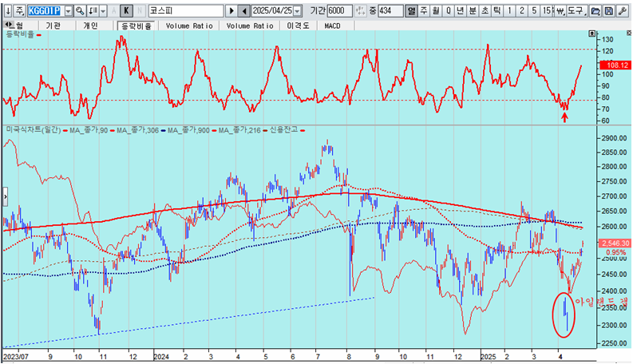Image resolution: width=633 pixels, height=364 pixels.
Task: Click the back arrow beside date
Action: (243, 11)
